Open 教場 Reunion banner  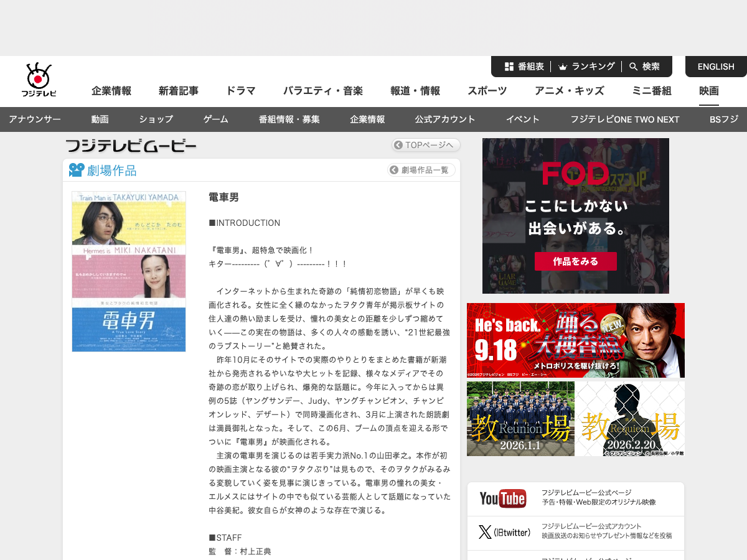click(x=520, y=419)
